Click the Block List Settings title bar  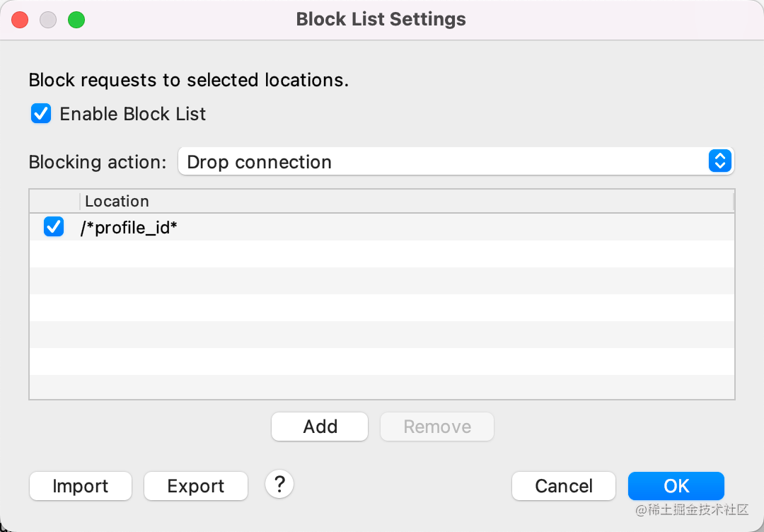pyautogui.click(x=381, y=20)
